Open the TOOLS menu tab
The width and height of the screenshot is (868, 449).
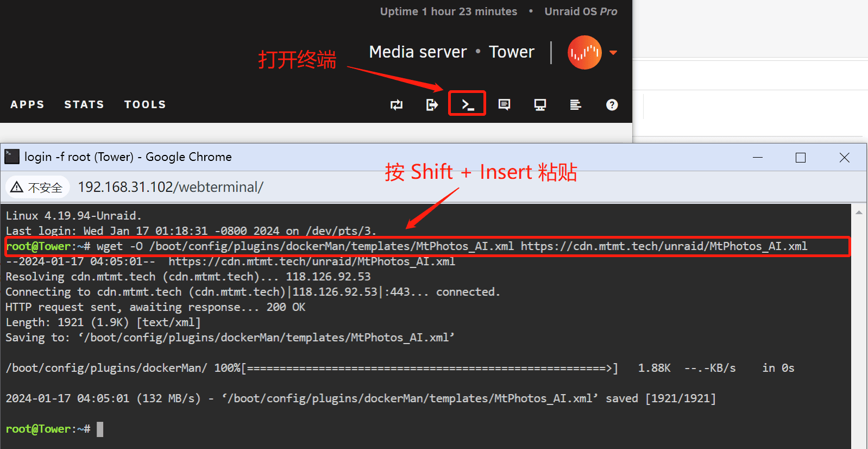pos(145,104)
